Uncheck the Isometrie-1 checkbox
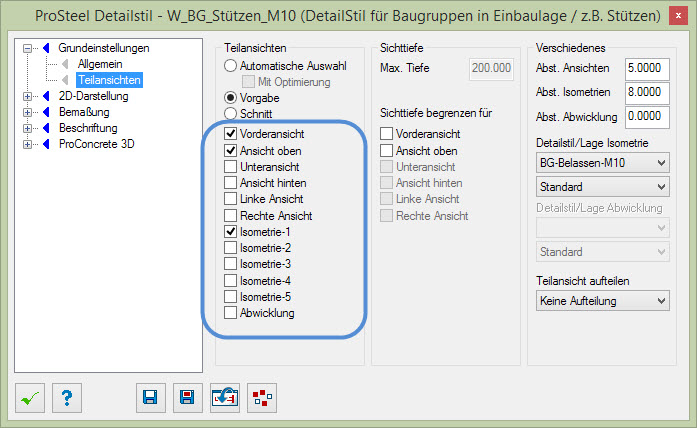Viewport: 697px width, 428px height. (230, 232)
